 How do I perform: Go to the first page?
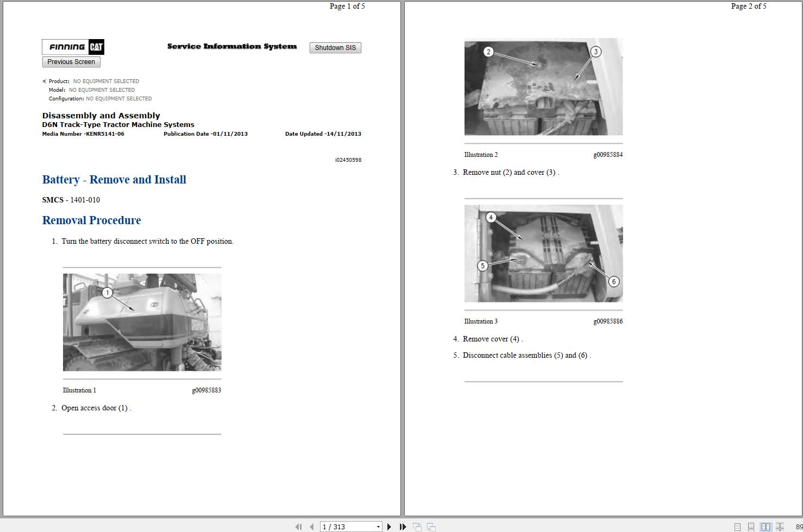pos(298,527)
